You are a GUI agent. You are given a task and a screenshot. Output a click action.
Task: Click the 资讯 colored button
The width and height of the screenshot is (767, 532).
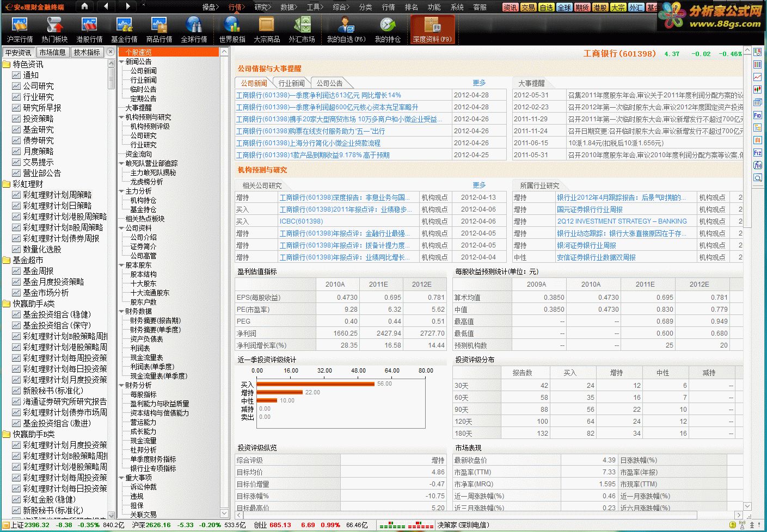point(510,7)
